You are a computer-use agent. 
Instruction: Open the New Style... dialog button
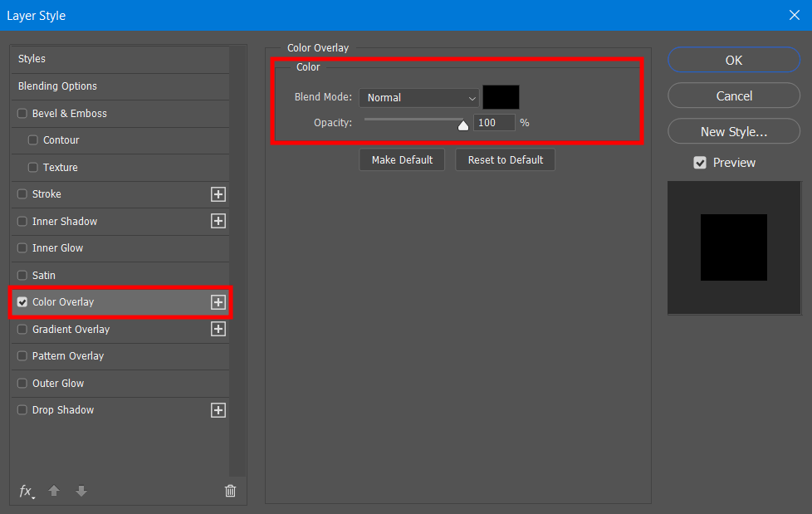(734, 131)
